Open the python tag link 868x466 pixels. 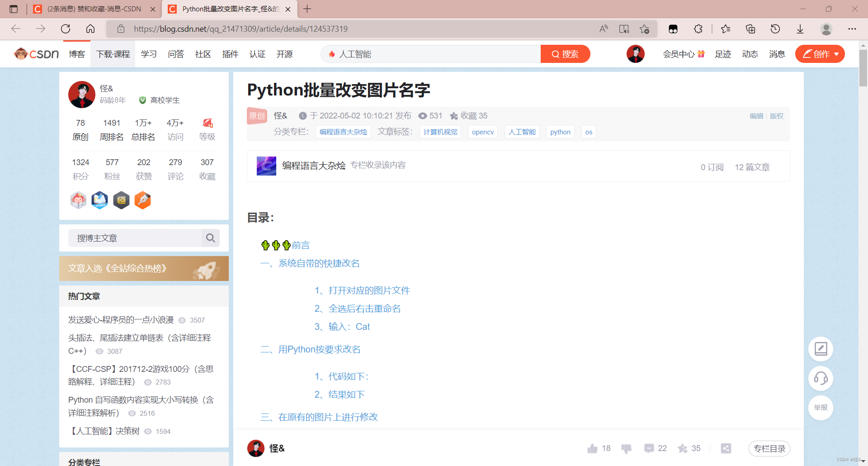point(560,132)
